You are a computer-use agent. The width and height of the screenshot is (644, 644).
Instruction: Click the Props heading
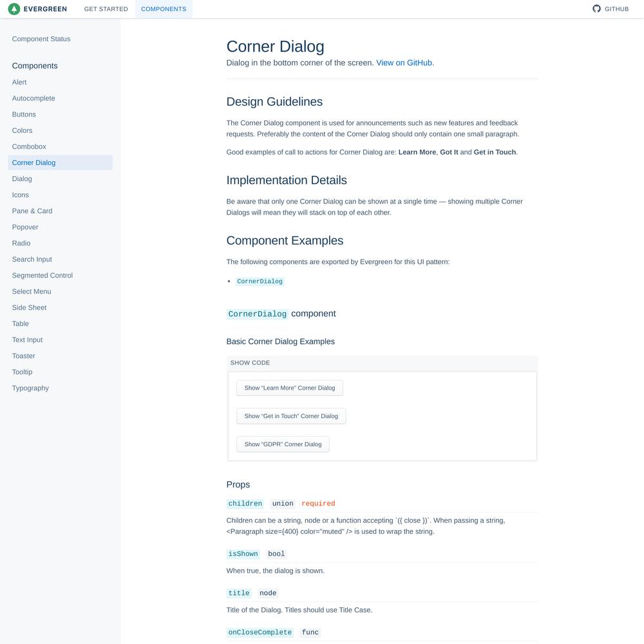[x=238, y=485]
